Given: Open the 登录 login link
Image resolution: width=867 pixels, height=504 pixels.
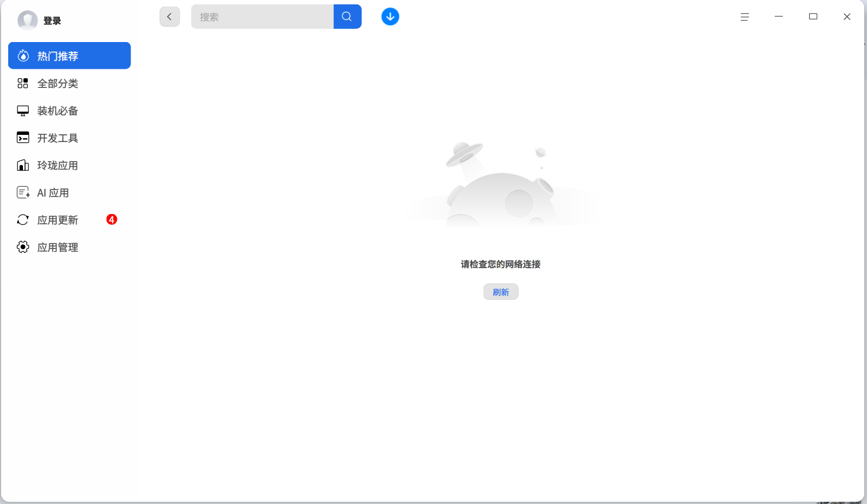Looking at the screenshot, I should [52, 21].
